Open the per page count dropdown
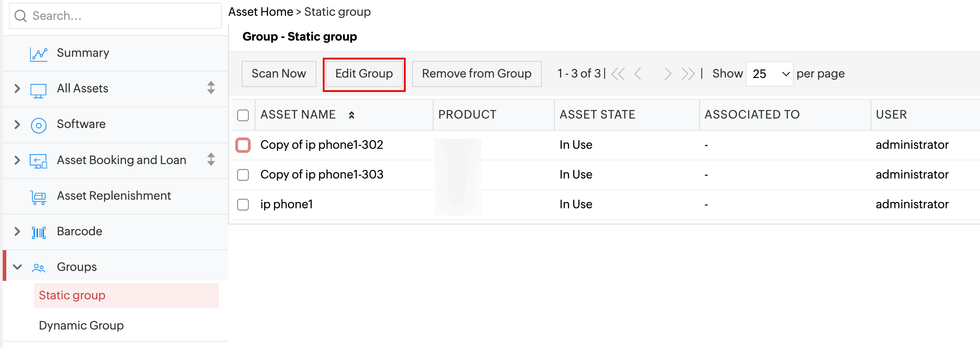This screenshot has height=348, width=980. tap(769, 74)
